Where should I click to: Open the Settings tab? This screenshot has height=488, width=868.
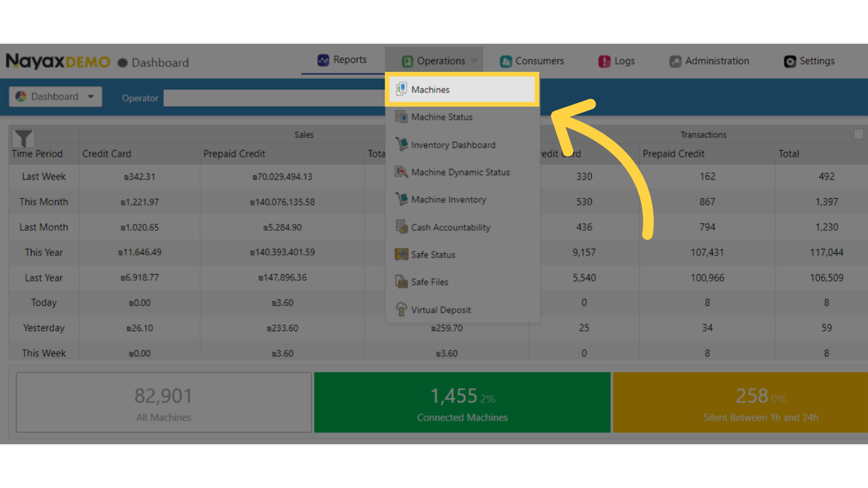pos(809,61)
